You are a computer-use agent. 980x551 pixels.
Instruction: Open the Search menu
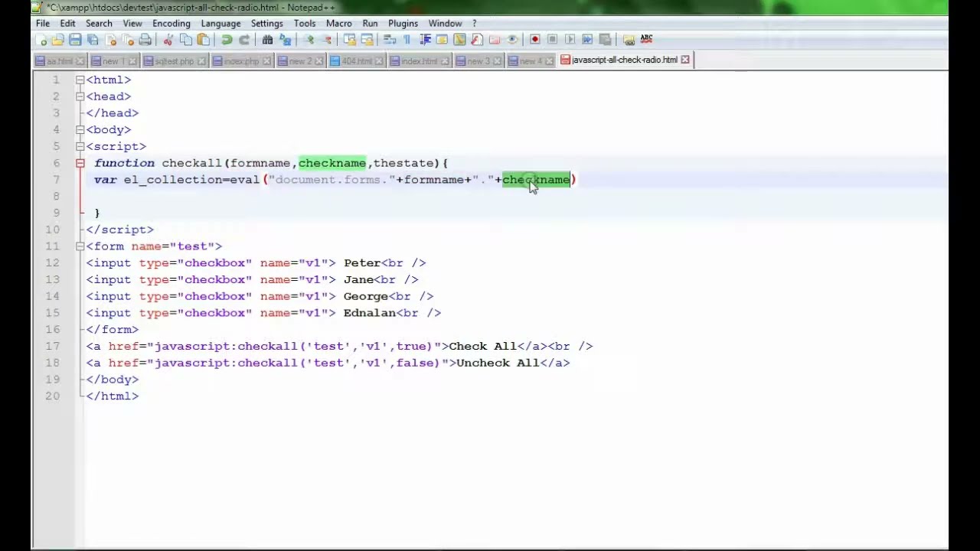[99, 24]
